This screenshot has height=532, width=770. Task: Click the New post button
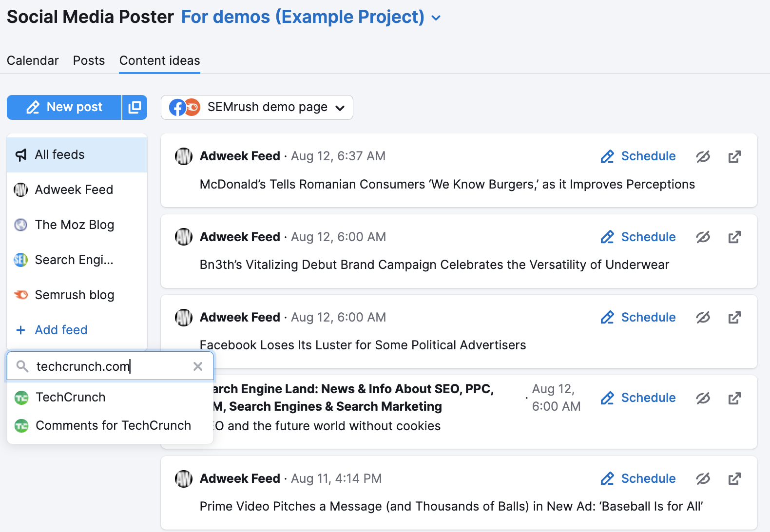pos(64,107)
